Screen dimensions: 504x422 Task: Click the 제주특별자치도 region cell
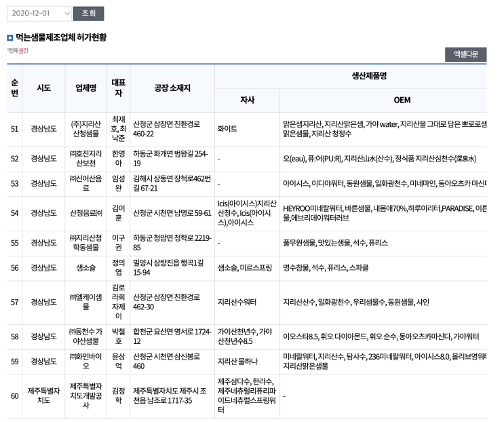(x=43, y=396)
